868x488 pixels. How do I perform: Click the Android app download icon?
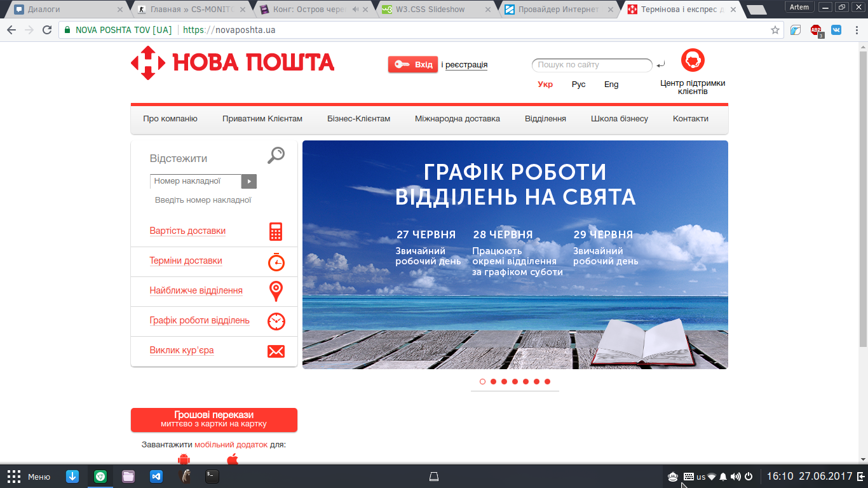click(x=184, y=459)
